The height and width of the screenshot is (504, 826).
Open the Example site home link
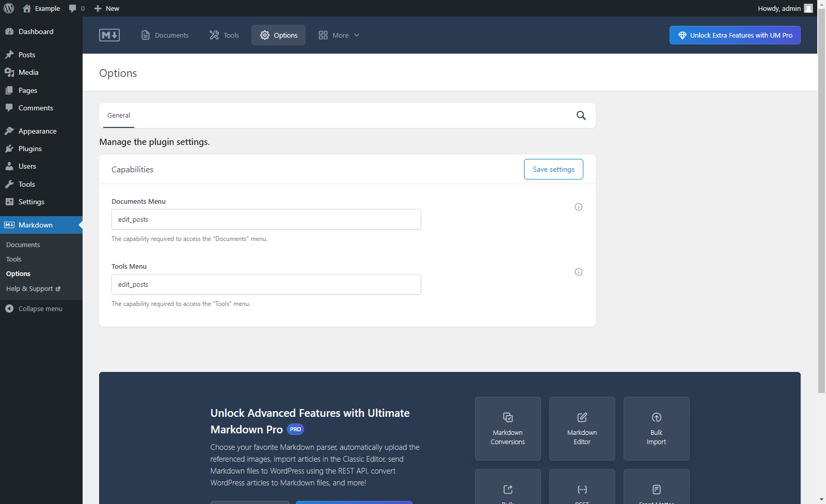(41, 8)
